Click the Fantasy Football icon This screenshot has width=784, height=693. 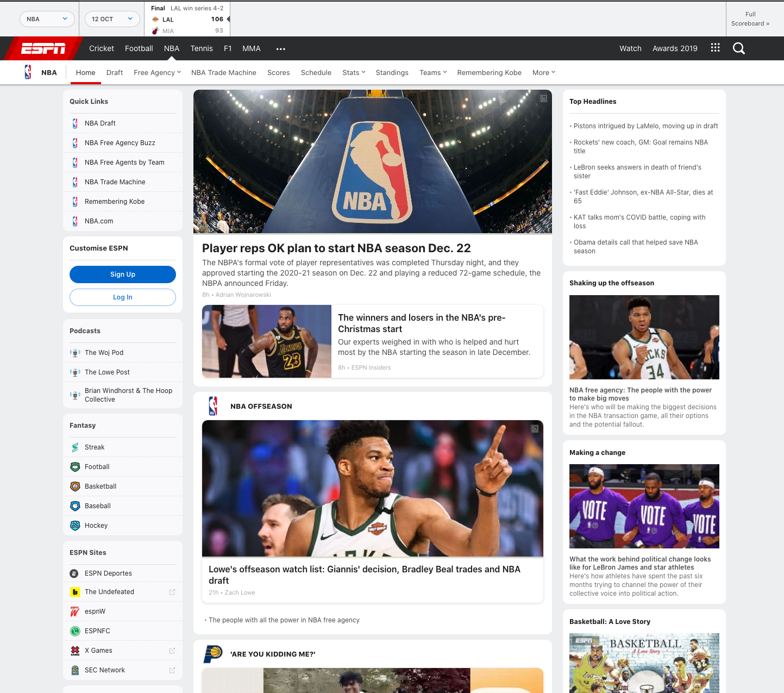coord(75,467)
